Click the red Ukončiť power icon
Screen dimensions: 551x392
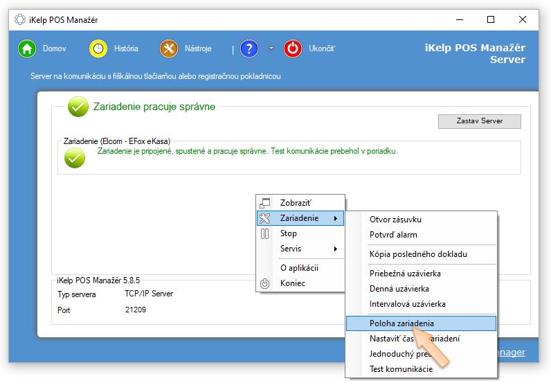click(x=293, y=48)
